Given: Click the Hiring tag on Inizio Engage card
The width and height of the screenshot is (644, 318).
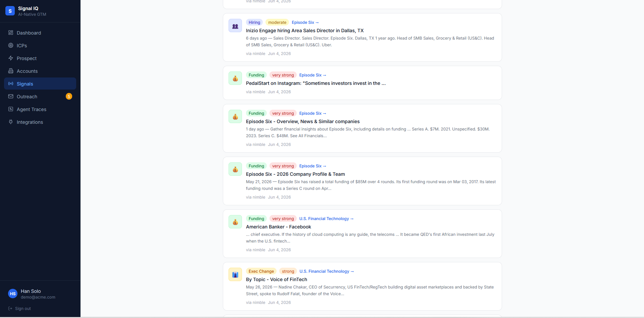Looking at the screenshot, I should [254, 22].
